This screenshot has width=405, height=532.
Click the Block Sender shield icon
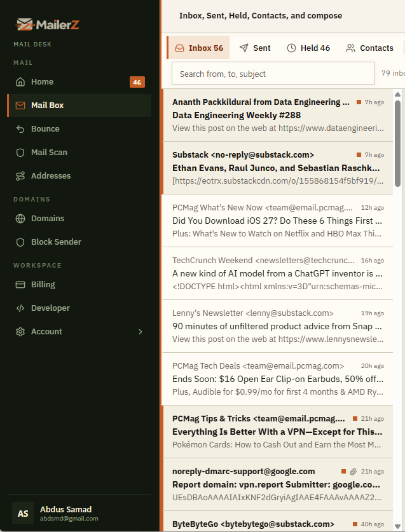point(20,242)
